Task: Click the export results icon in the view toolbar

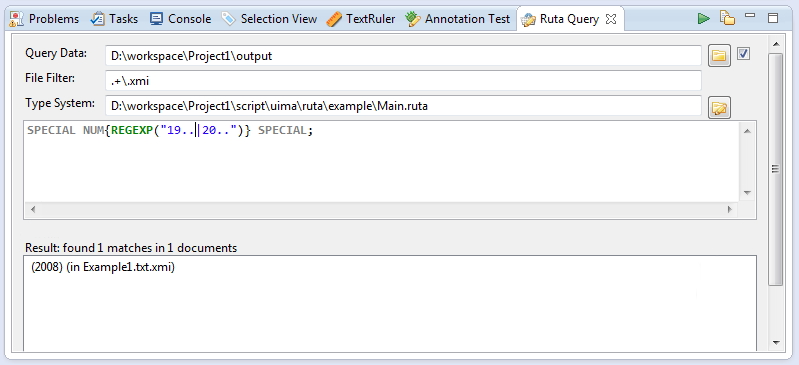Action: [x=727, y=18]
